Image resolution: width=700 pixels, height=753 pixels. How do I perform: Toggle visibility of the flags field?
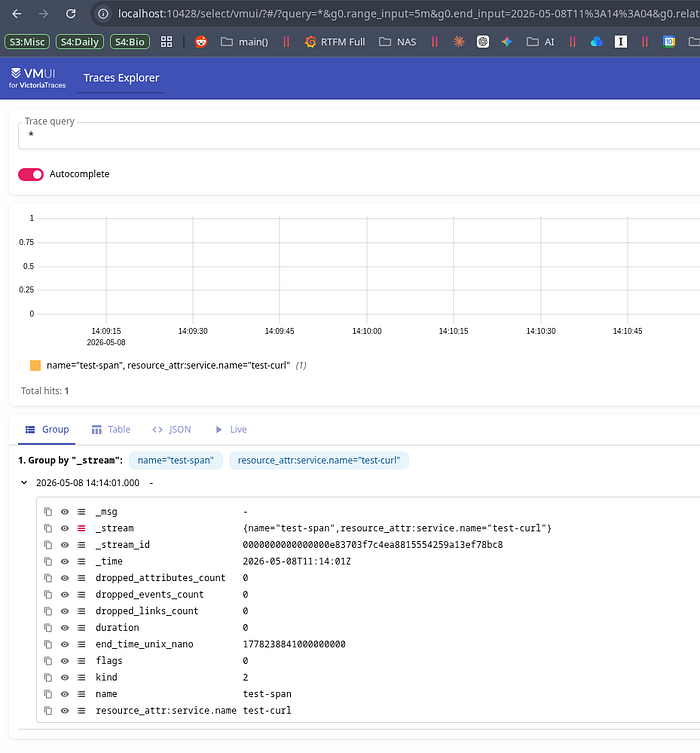pyautogui.click(x=65, y=661)
